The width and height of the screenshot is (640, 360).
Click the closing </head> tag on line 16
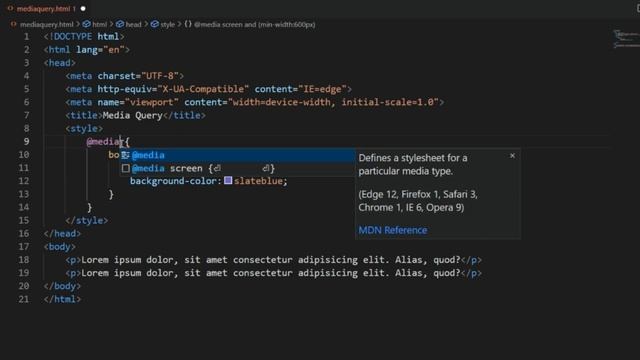coord(62,233)
